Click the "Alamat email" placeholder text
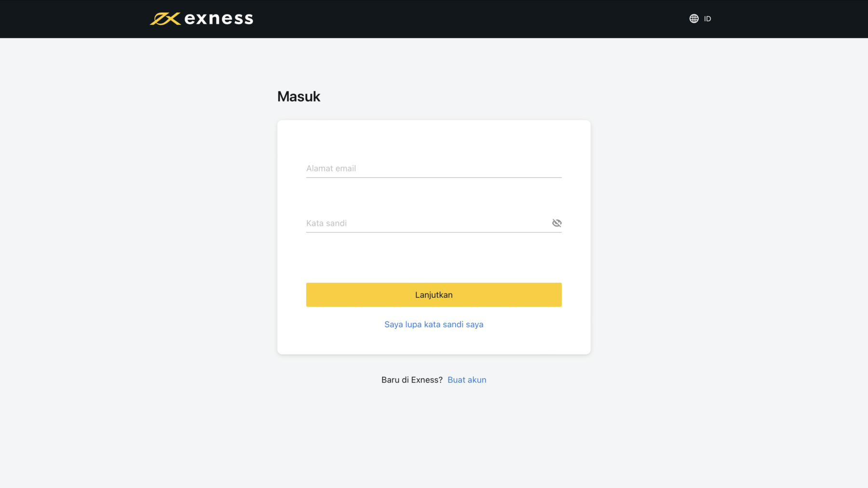This screenshot has width=868, height=488. click(331, 169)
